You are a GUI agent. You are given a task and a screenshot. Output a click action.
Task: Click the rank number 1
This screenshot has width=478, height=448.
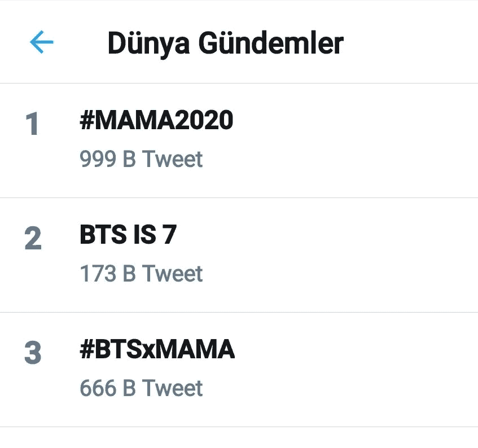33,125
